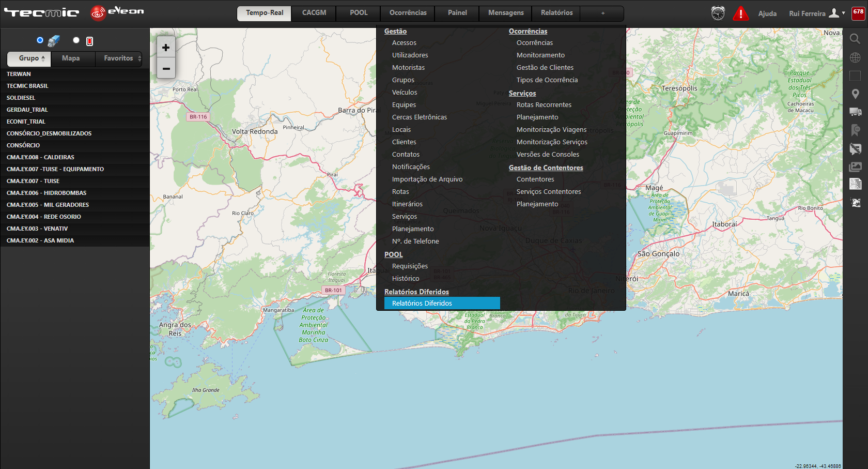The image size is (868, 469).
Task: Select CMA.EY.008 - CALDEIRAS group
Action: [x=75, y=157]
